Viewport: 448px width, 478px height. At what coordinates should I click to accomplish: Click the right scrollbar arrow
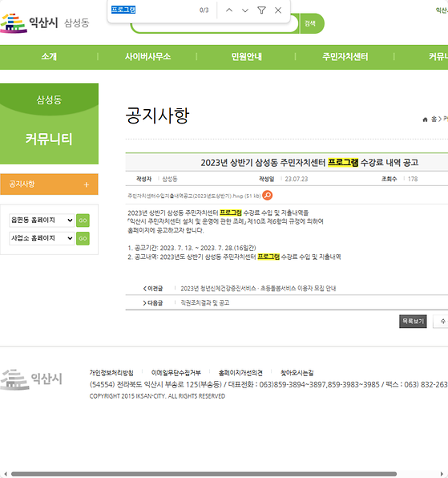point(442,474)
